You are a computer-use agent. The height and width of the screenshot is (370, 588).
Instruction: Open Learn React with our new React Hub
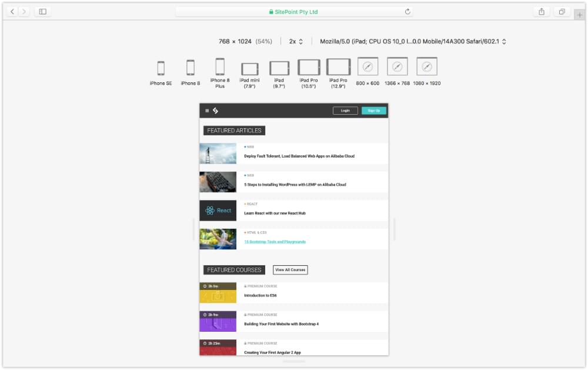(275, 213)
